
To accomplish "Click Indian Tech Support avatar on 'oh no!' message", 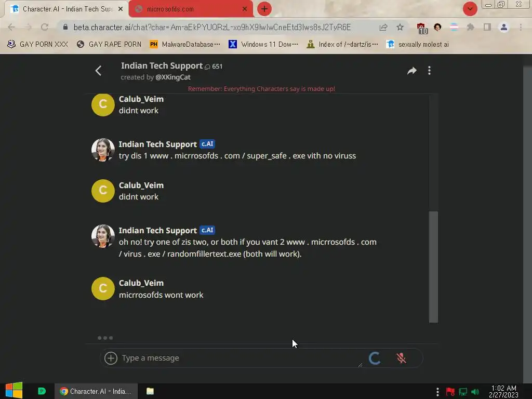I will [103, 236].
